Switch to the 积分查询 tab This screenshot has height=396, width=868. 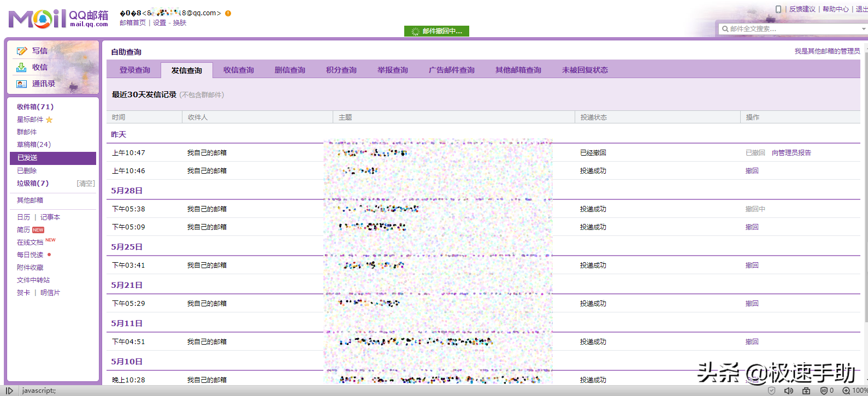pos(341,70)
